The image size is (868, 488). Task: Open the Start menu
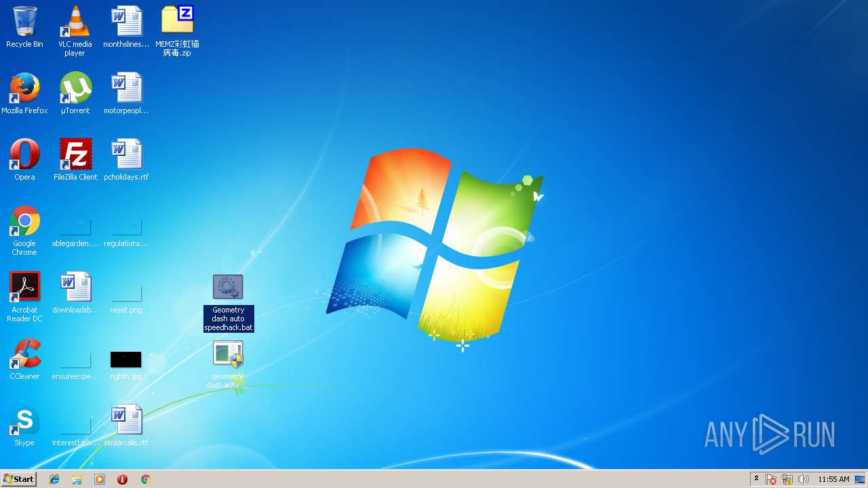tap(18, 479)
